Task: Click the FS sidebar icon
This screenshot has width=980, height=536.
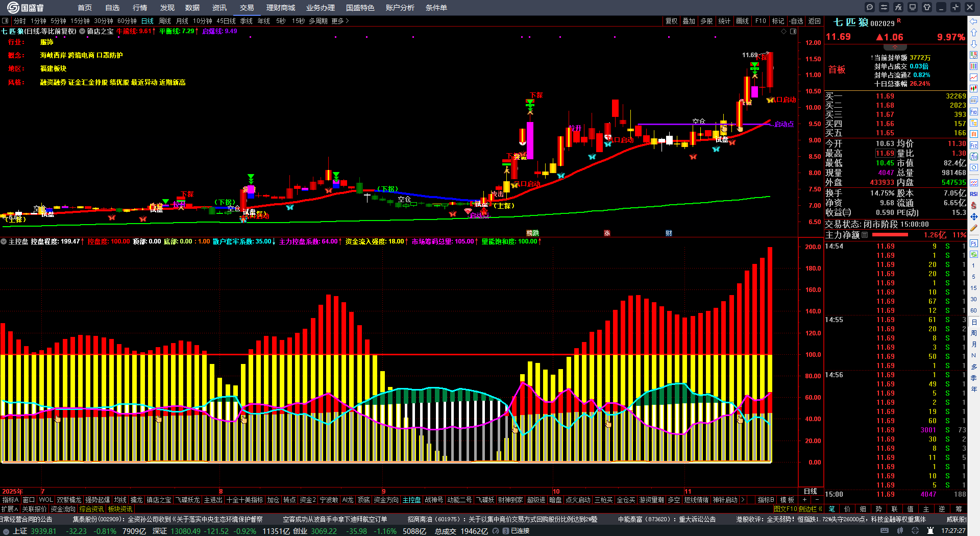Action: click(x=974, y=243)
